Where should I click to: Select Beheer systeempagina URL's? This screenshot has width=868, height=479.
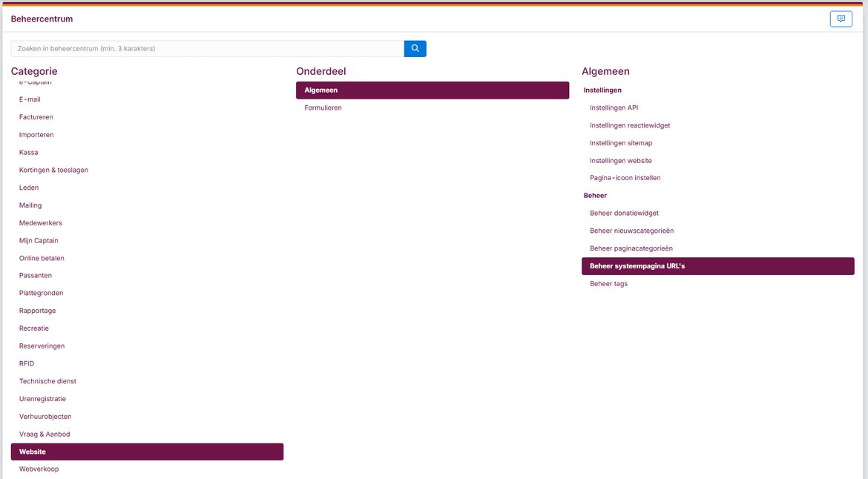[717, 266]
